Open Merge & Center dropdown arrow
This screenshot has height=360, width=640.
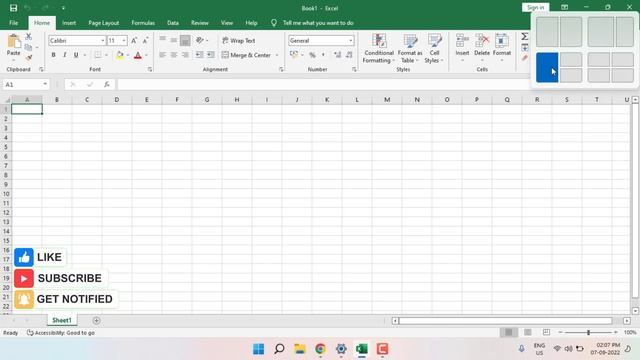(x=277, y=55)
